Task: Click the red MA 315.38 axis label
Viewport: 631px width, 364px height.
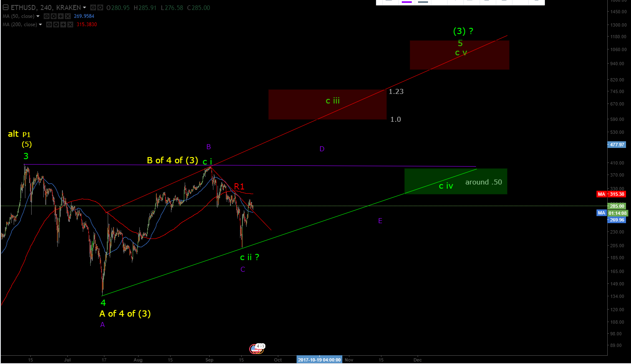Action: 611,194
